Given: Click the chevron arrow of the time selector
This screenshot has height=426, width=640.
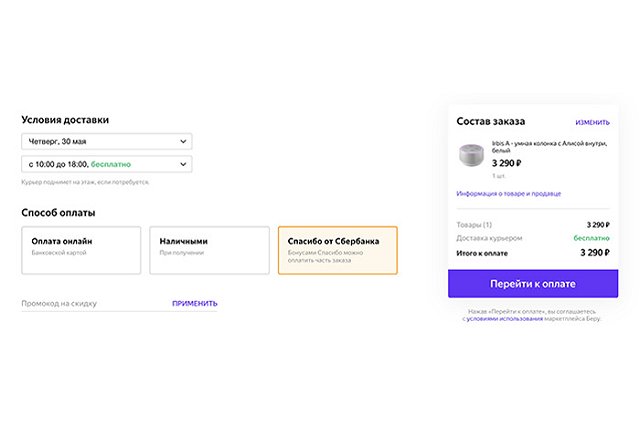Looking at the screenshot, I should coord(182,164).
